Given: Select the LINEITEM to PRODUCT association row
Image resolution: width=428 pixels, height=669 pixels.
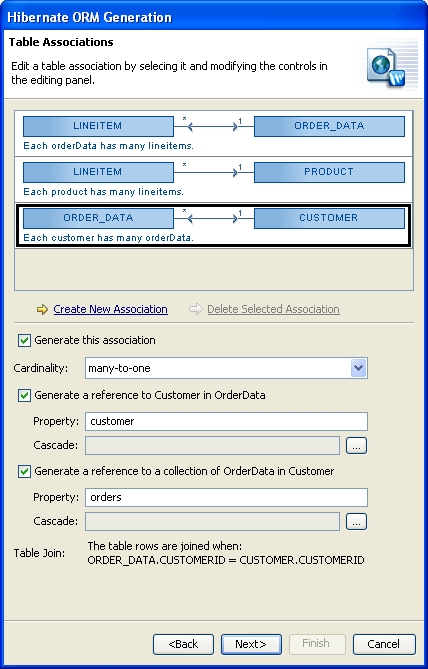Looking at the screenshot, I should 214,180.
